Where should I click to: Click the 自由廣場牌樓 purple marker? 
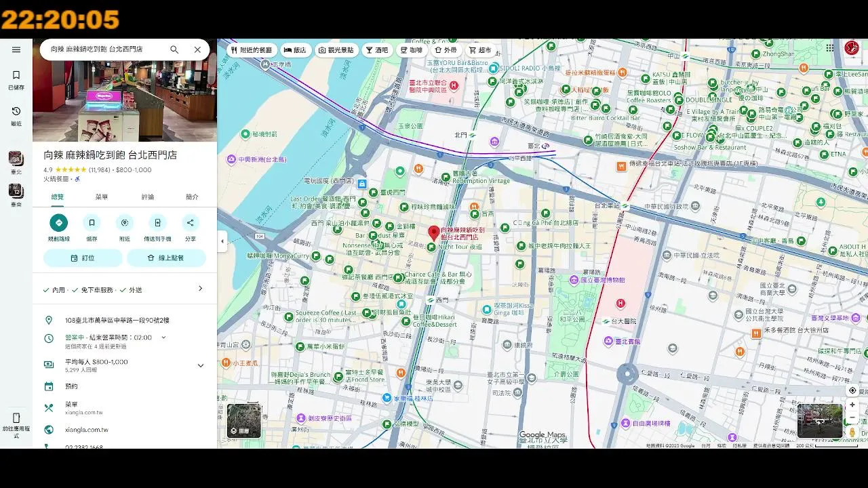[626, 424]
